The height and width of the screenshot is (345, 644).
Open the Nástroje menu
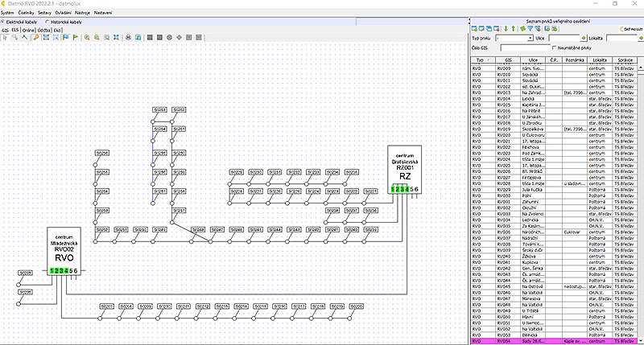(82, 13)
